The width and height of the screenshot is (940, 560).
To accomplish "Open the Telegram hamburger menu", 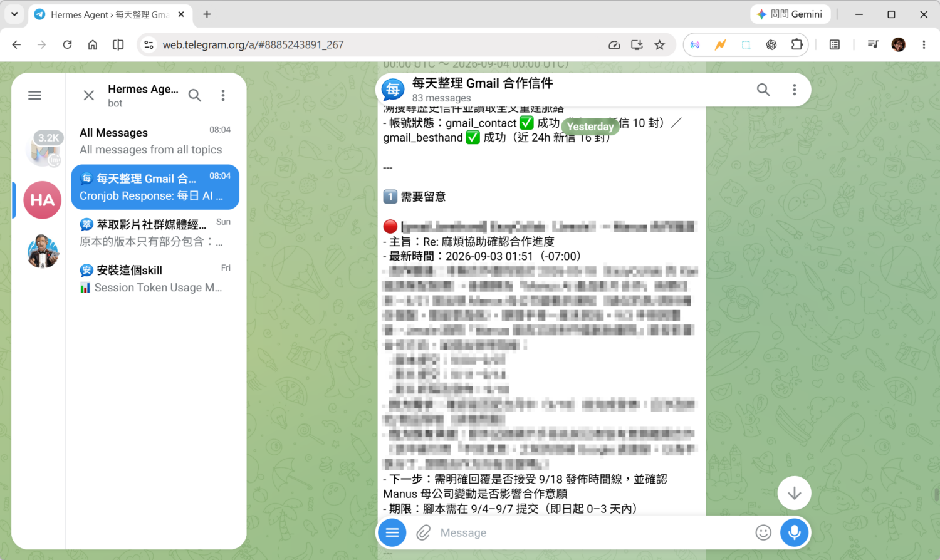I will click(35, 95).
